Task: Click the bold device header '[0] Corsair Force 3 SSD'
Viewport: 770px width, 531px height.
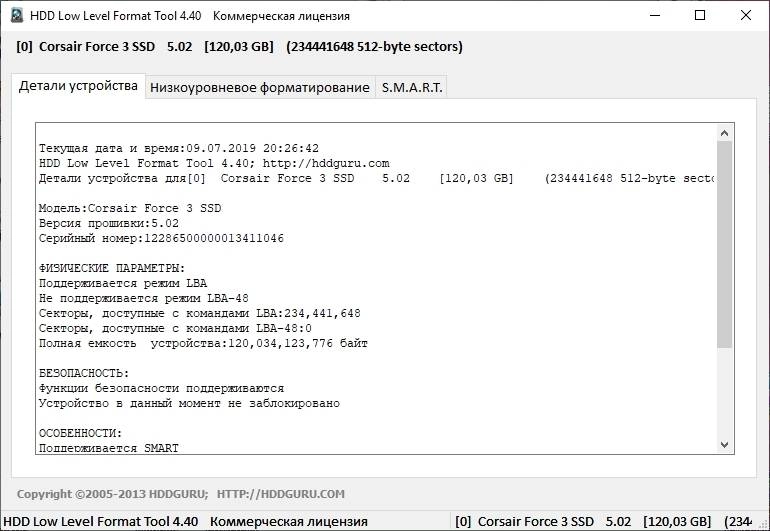Action: tap(239, 47)
